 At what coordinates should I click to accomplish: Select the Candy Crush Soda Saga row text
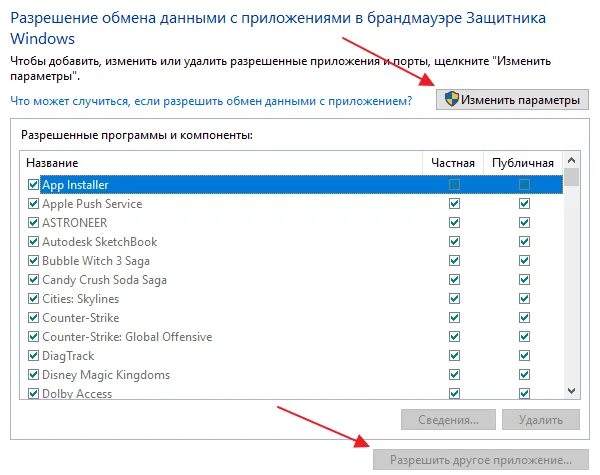[x=104, y=280]
